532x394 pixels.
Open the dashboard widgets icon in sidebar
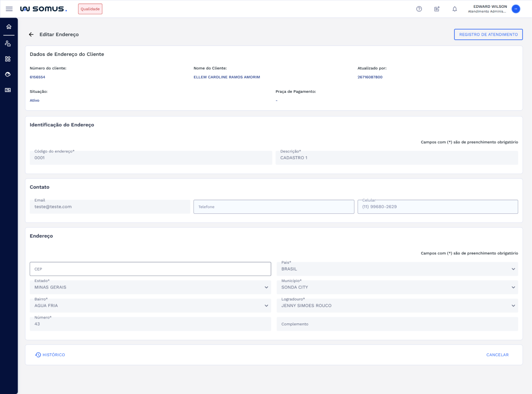pos(8,59)
